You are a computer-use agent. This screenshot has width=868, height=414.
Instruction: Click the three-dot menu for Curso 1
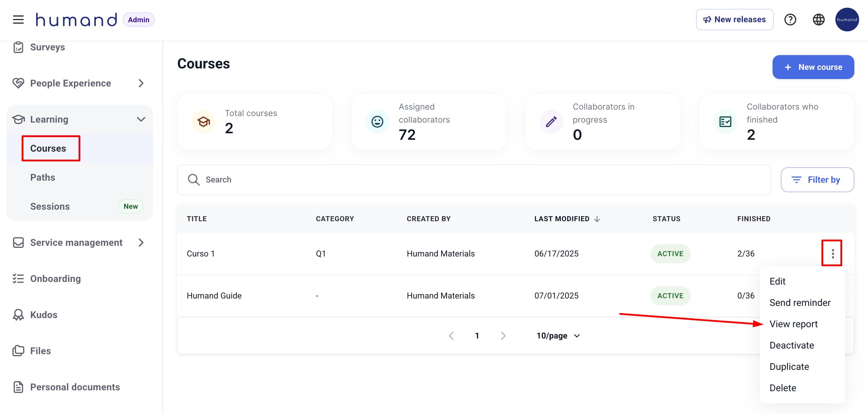click(x=832, y=253)
